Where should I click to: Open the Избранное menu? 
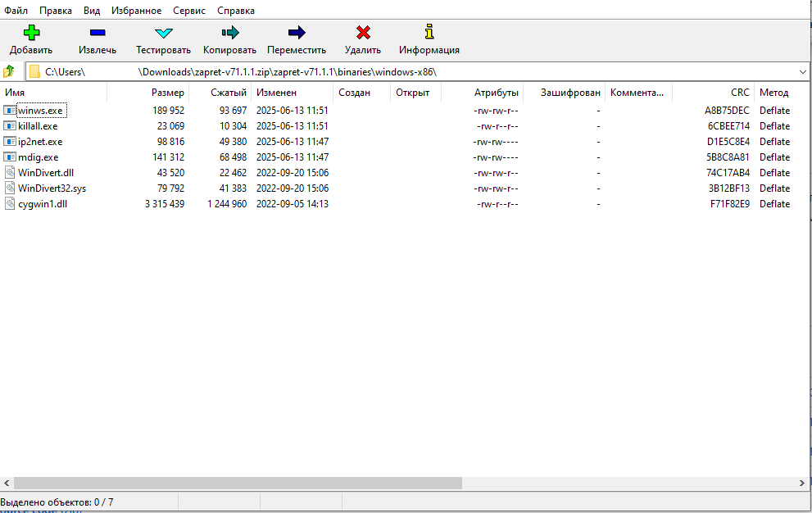click(x=136, y=11)
